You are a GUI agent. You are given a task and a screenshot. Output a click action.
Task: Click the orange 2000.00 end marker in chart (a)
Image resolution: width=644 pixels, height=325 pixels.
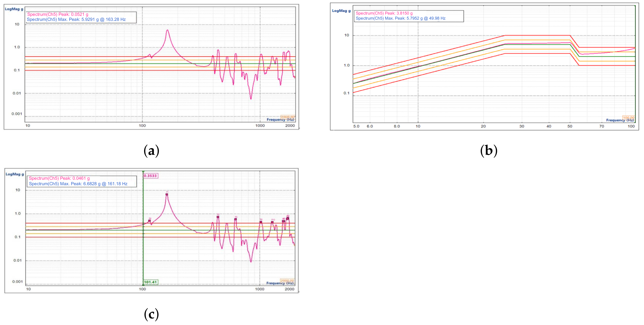pos(287,117)
